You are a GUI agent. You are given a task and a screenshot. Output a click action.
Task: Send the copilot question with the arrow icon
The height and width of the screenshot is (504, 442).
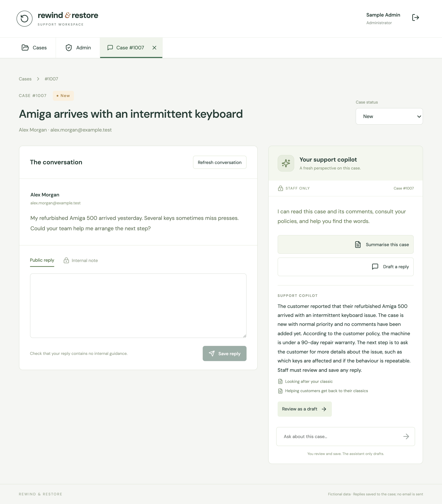click(x=406, y=436)
